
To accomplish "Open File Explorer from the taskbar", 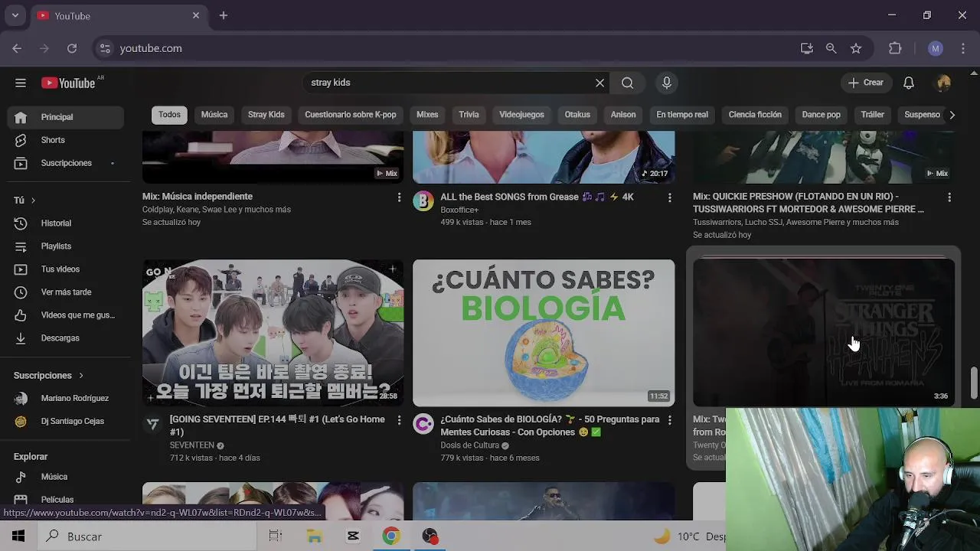I will click(x=315, y=536).
